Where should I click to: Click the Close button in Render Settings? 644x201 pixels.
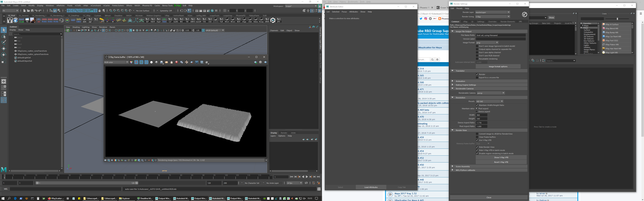[489, 197]
